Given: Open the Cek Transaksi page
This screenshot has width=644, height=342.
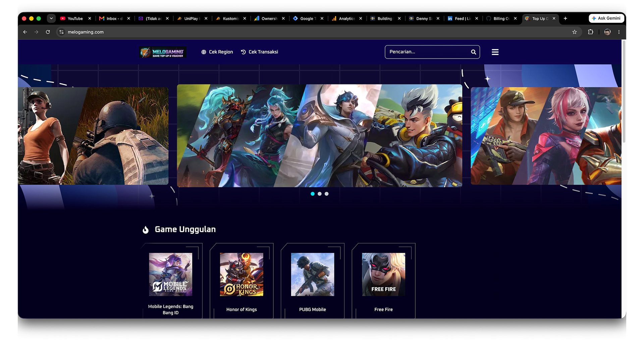Looking at the screenshot, I should tap(259, 52).
